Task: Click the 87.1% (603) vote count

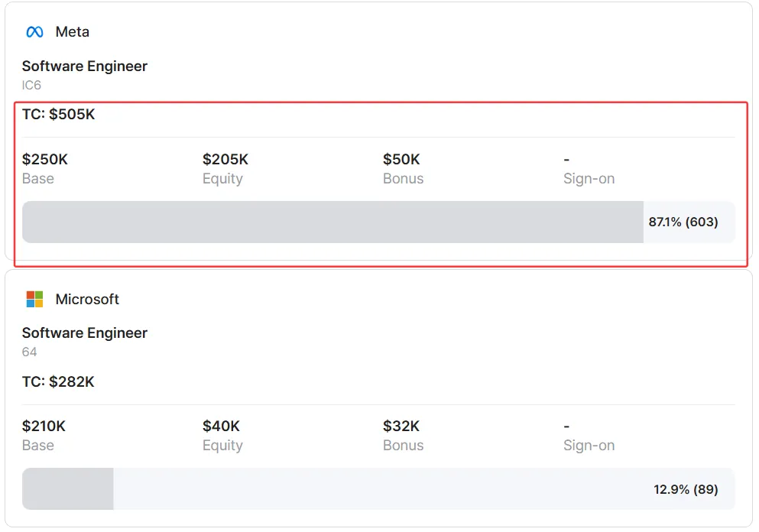Action: (x=683, y=222)
